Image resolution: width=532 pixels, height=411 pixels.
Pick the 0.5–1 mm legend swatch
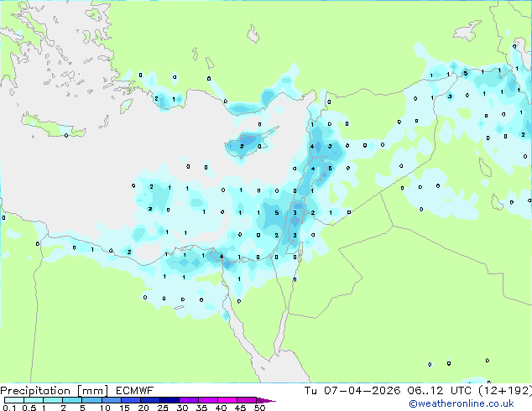[x=34, y=400]
